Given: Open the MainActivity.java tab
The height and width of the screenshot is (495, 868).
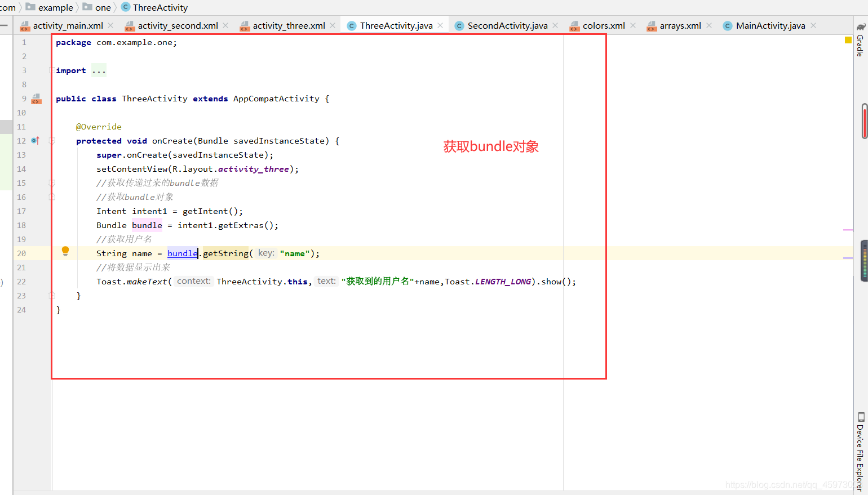Looking at the screenshot, I should (770, 26).
